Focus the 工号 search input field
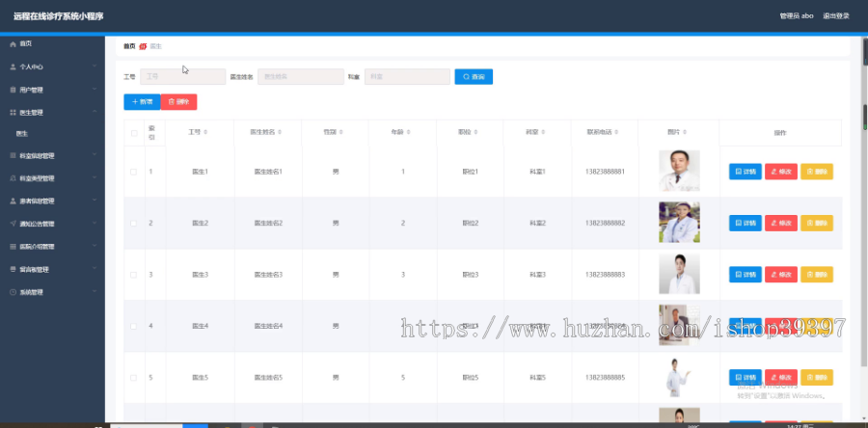The width and height of the screenshot is (868, 428). tap(182, 77)
